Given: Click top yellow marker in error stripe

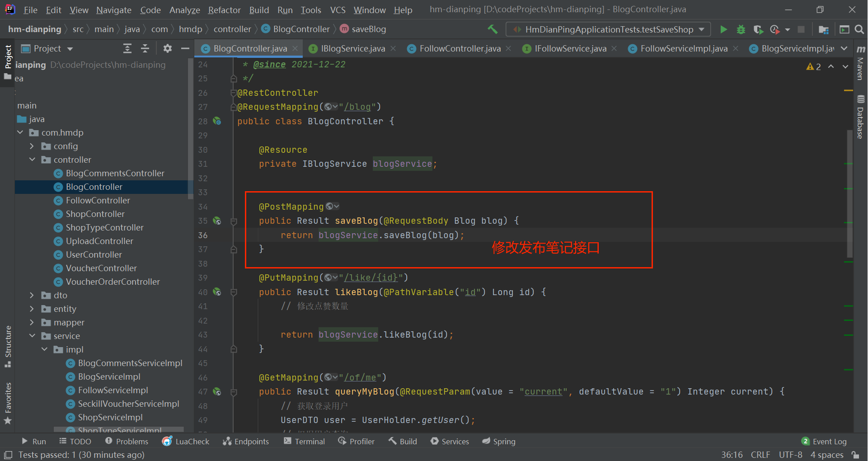Looking at the screenshot, I should pyautogui.click(x=848, y=90).
